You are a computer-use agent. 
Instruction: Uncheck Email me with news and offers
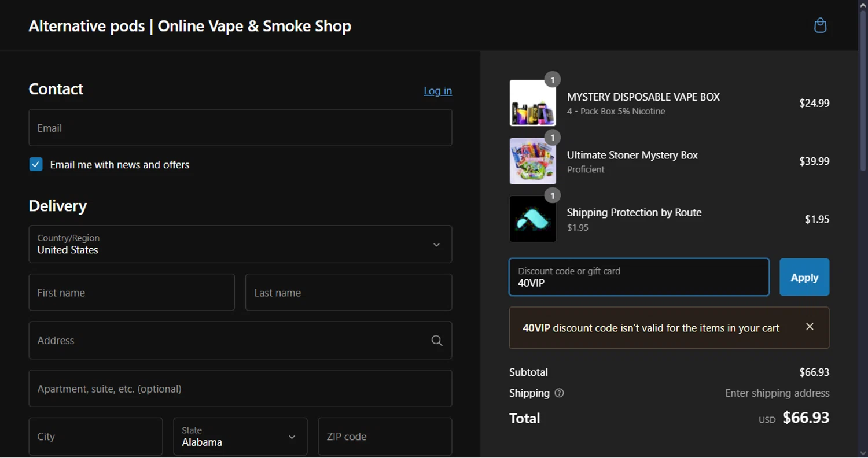[x=36, y=165]
